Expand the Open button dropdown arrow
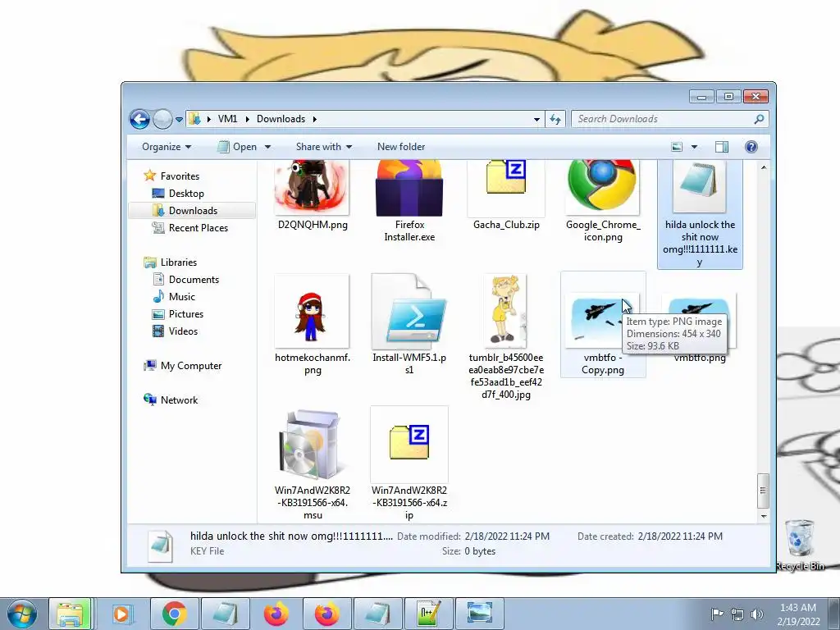 (x=267, y=147)
